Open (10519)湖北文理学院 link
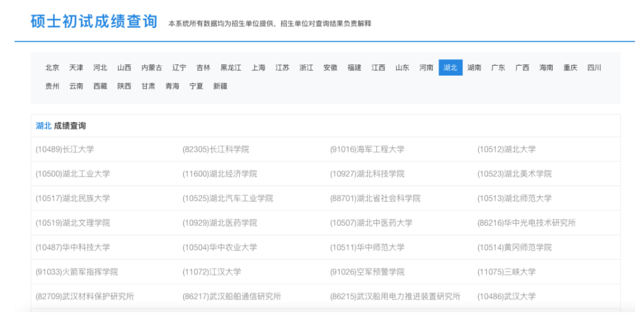This screenshot has width=644, height=326. [73, 223]
